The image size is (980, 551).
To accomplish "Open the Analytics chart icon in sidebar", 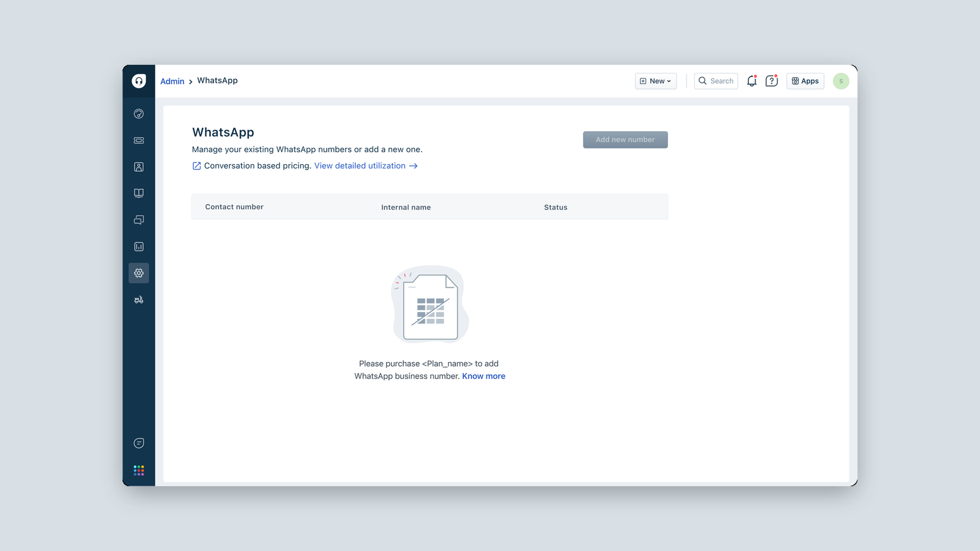I will pos(139,247).
